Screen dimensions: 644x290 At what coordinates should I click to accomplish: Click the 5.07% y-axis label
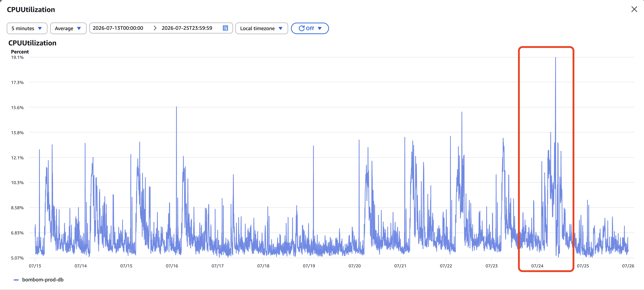17,258
